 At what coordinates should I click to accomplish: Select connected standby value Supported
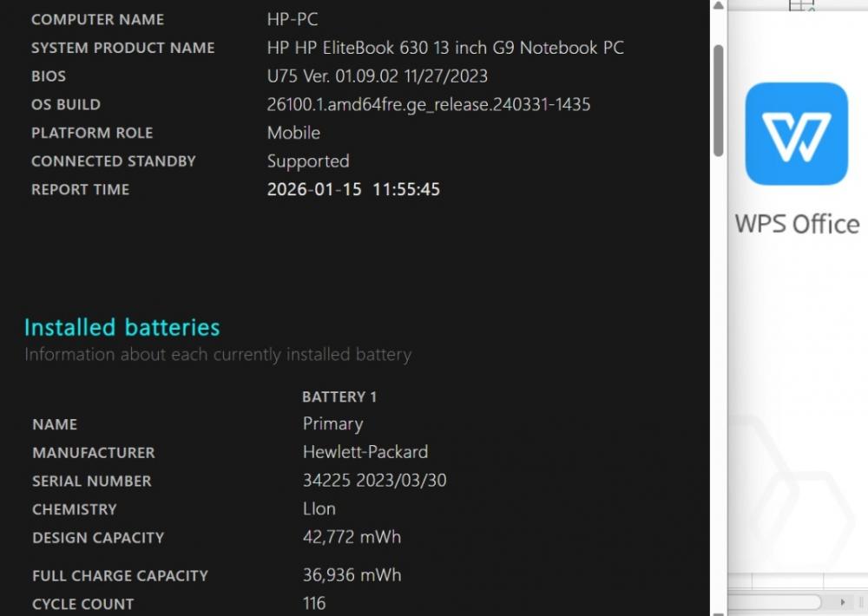(x=308, y=161)
